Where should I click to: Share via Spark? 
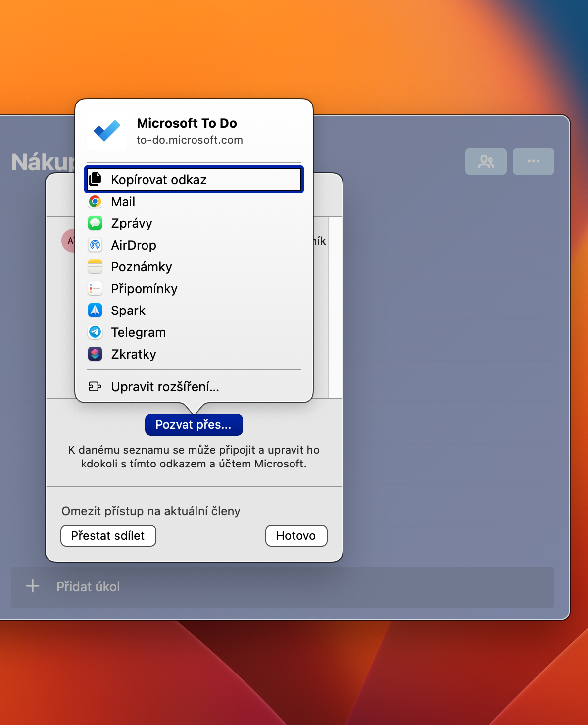(194, 311)
